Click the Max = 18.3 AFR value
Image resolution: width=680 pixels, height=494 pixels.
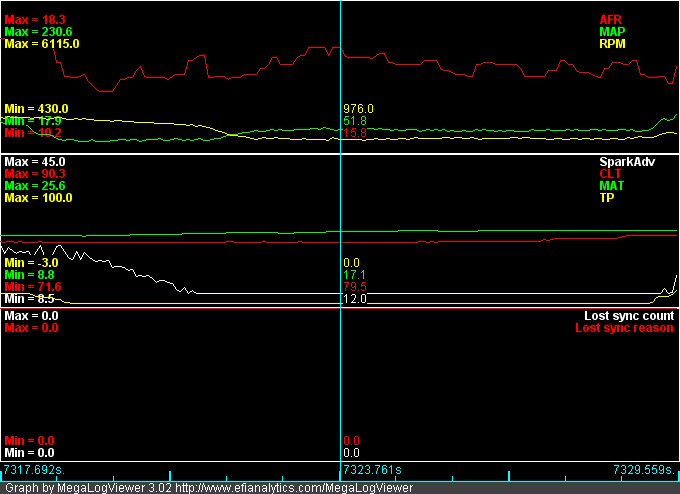(35, 19)
